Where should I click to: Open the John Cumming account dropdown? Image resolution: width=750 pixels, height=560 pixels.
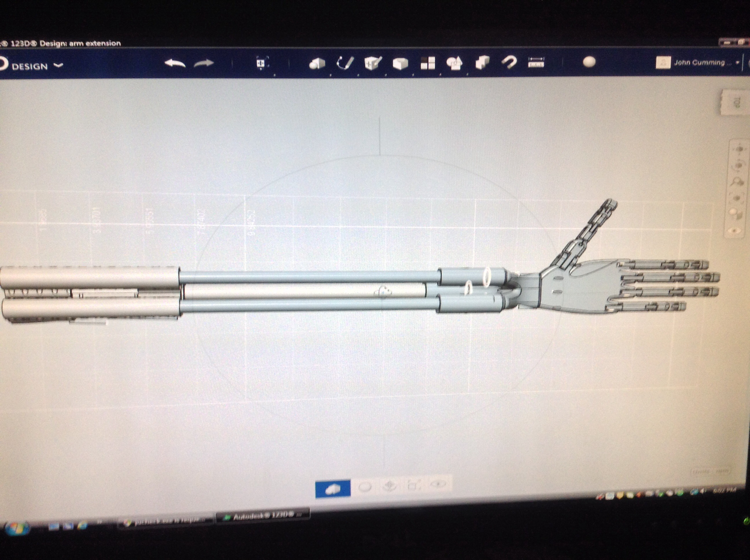[706, 62]
